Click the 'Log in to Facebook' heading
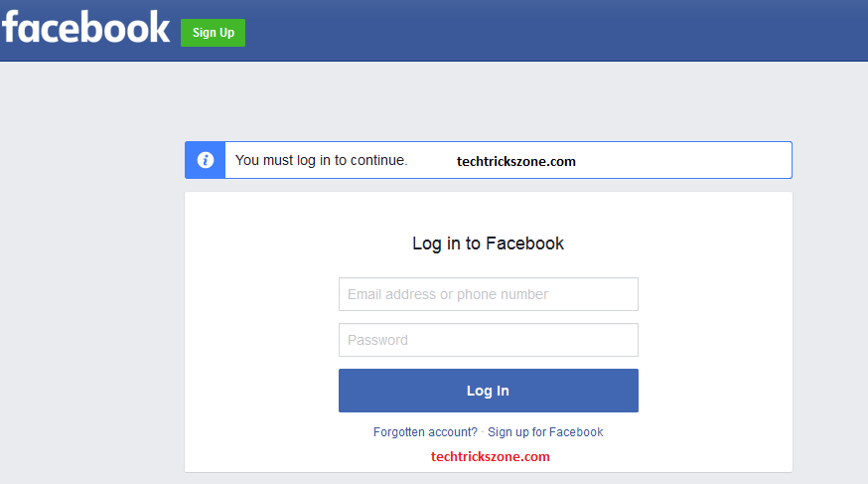 point(488,243)
